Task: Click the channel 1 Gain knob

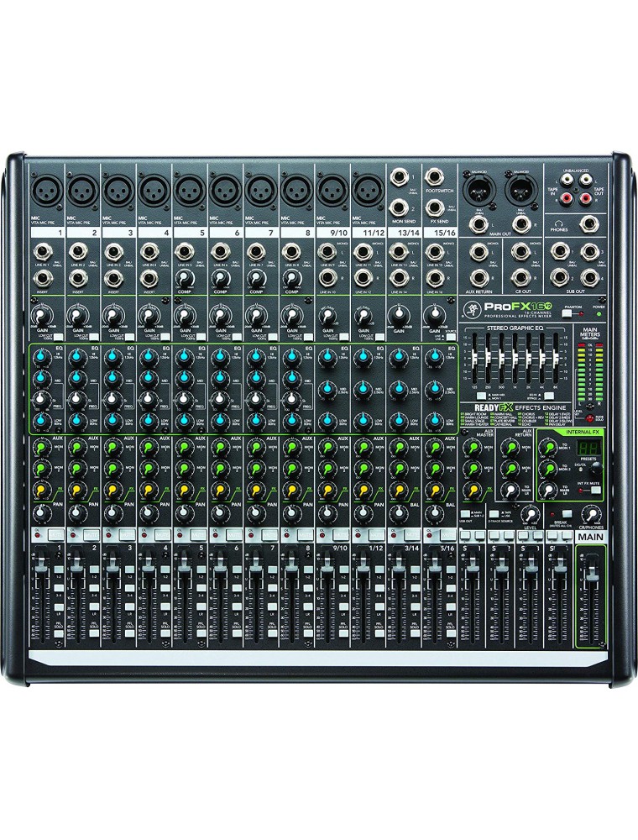Action: (40, 314)
